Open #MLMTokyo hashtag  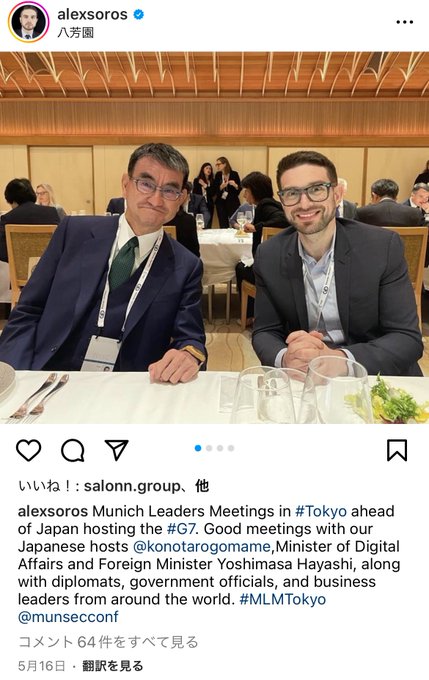282,599
